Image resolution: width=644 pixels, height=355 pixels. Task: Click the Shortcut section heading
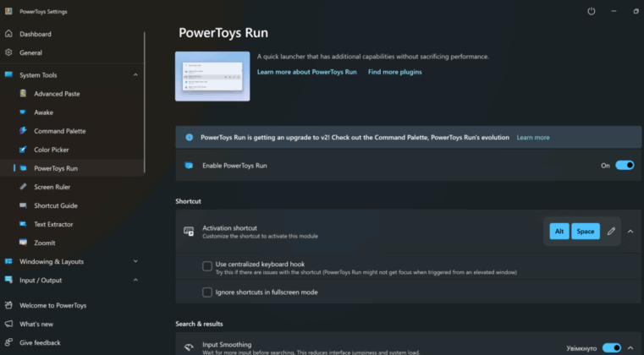click(x=188, y=201)
